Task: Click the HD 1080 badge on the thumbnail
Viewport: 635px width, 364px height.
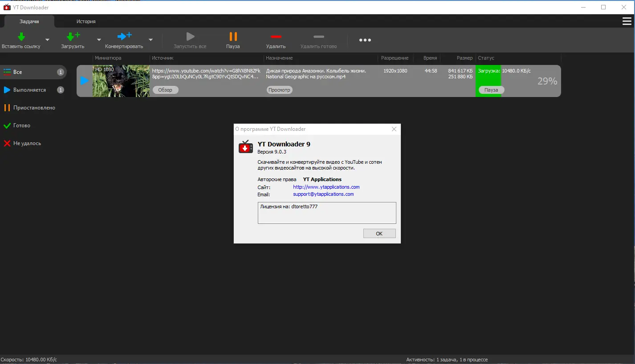Action: 105,69
